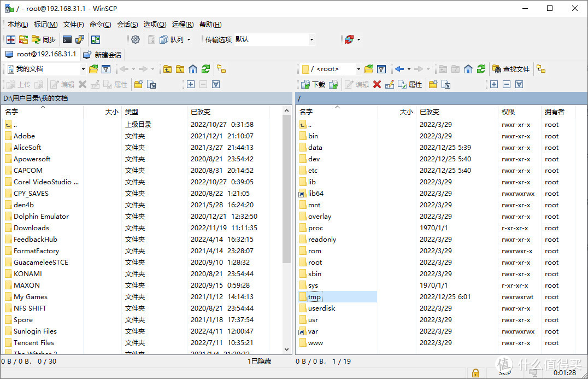The height and width of the screenshot is (379, 588).
Task: Click the Compare Directories toolbar icon
Action: pos(11,39)
